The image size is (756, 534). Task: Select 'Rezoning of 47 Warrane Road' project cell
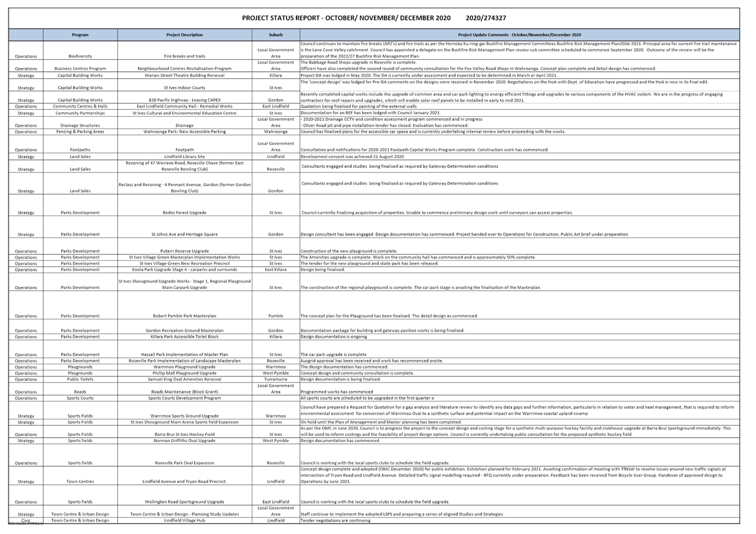185,166
